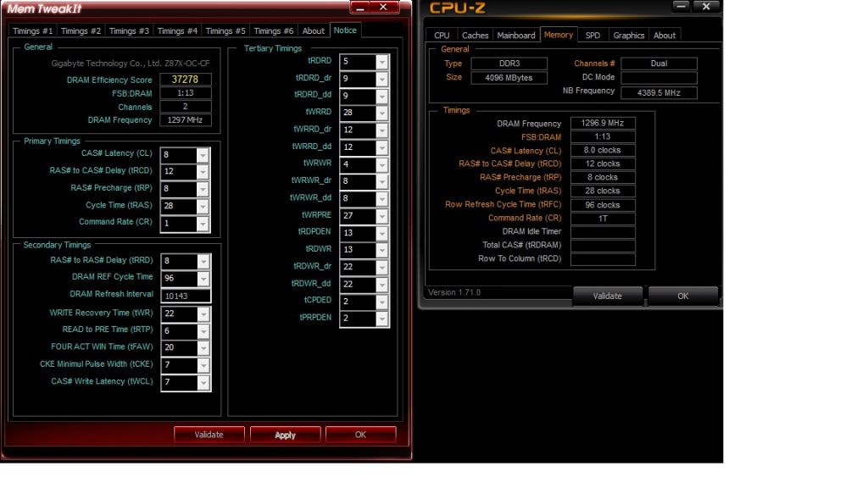Switch to Timings #3 tab
Screen dimensions: 868x488
pyautogui.click(x=129, y=31)
